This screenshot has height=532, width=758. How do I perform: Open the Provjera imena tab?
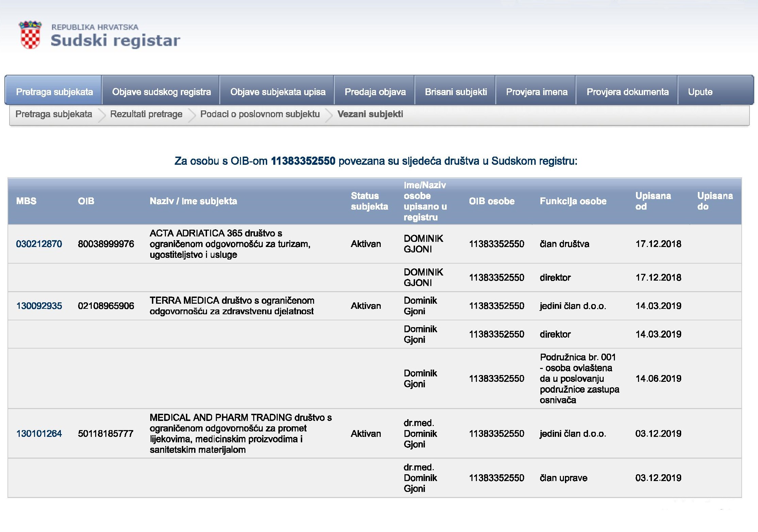click(536, 92)
